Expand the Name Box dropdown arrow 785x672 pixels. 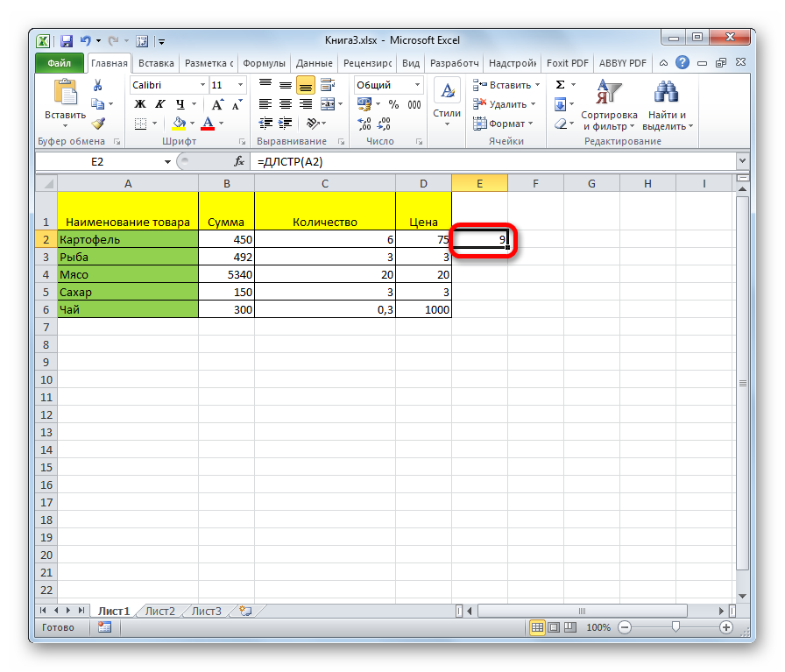coord(167,162)
